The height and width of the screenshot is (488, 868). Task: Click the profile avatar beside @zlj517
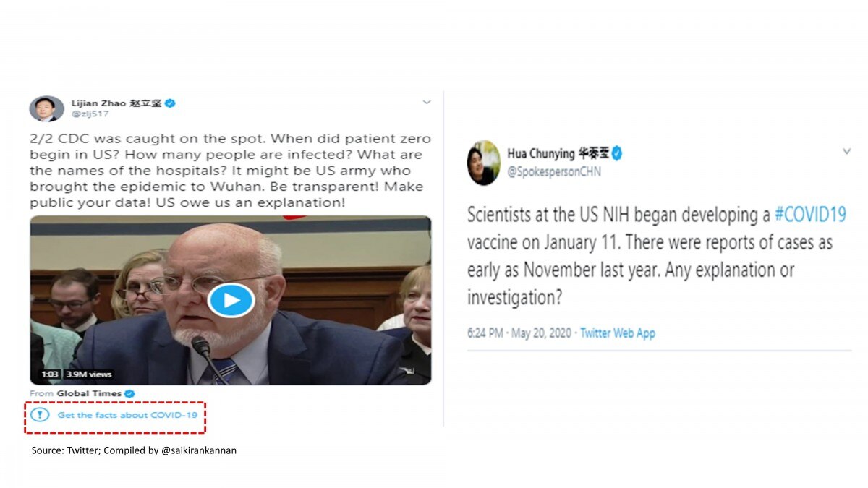[x=46, y=108]
